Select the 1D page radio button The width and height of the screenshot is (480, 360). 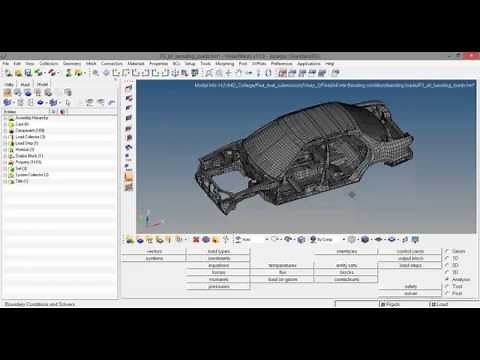(447, 258)
